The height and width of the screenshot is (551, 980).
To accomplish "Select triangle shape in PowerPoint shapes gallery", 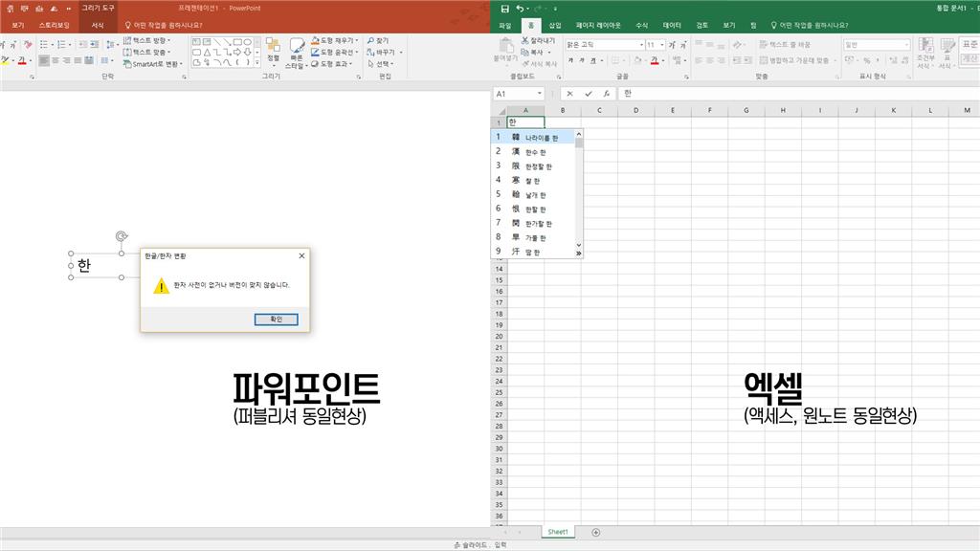I will (207, 53).
